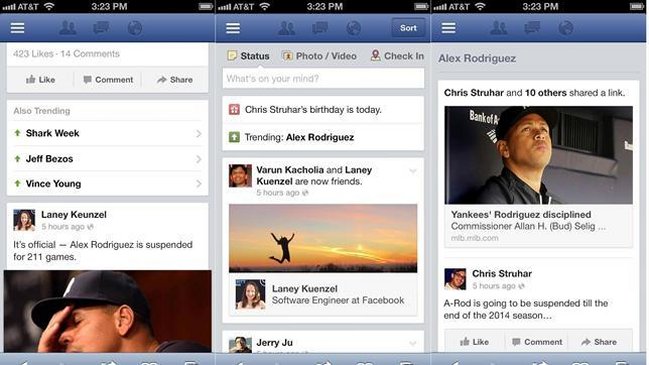The height and width of the screenshot is (365, 649).
Task: Open hamburger menu in middle screen
Action: 233,28
